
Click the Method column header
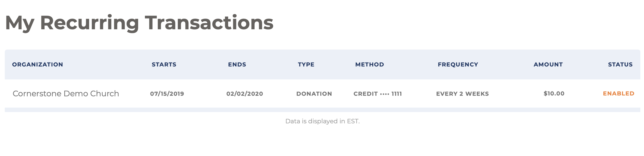(x=370, y=64)
